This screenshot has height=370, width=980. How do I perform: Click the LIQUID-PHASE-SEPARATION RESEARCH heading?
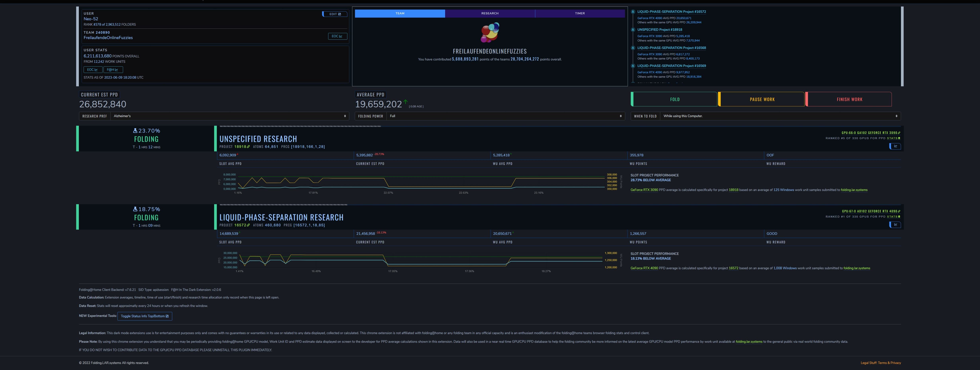coord(281,218)
